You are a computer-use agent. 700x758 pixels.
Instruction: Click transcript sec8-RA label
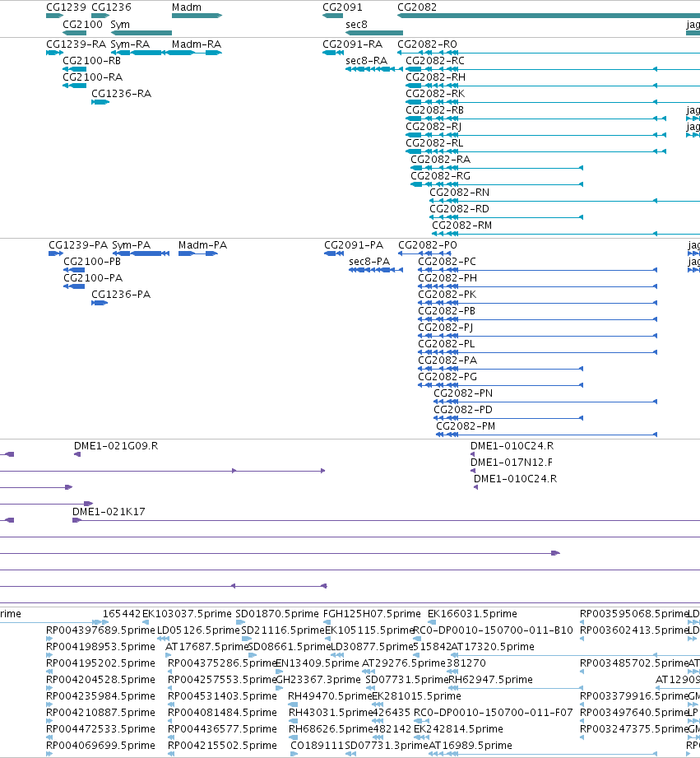pyautogui.click(x=367, y=60)
